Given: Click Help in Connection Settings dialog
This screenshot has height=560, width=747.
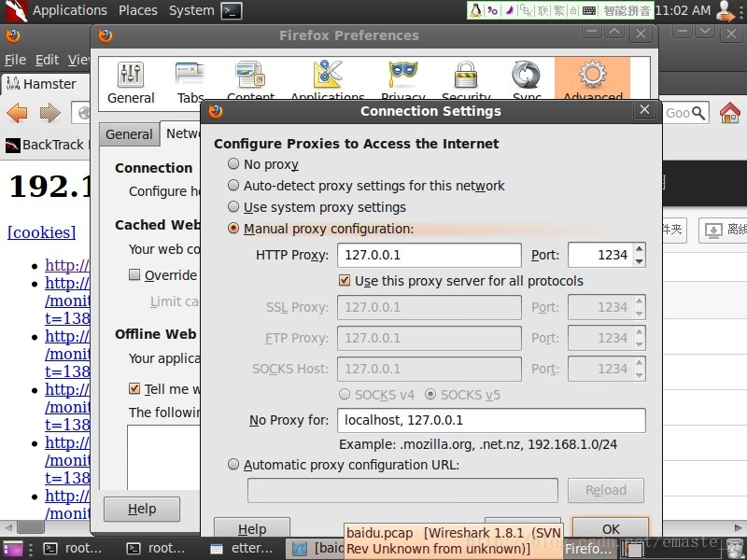Looking at the screenshot, I should [x=252, y=529].
